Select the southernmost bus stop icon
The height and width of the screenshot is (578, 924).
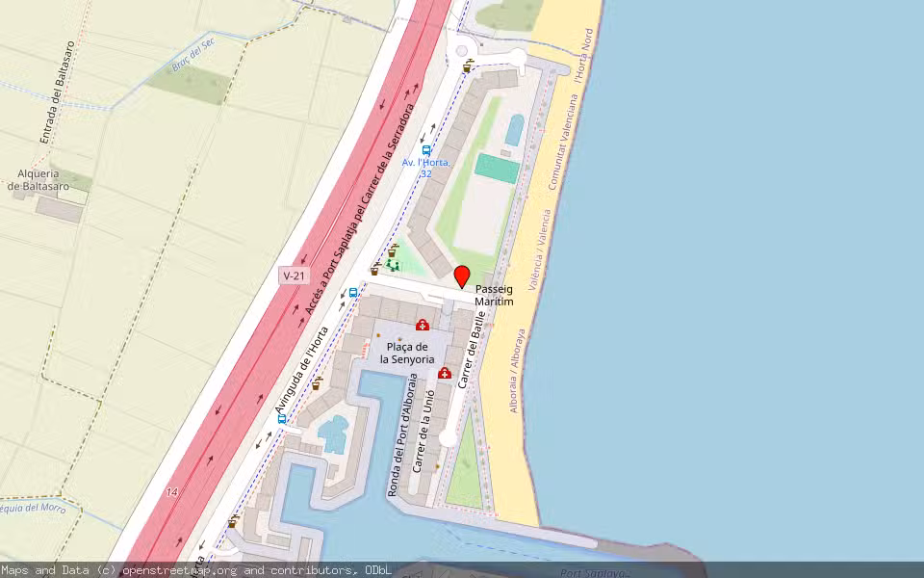pos(282,419)
